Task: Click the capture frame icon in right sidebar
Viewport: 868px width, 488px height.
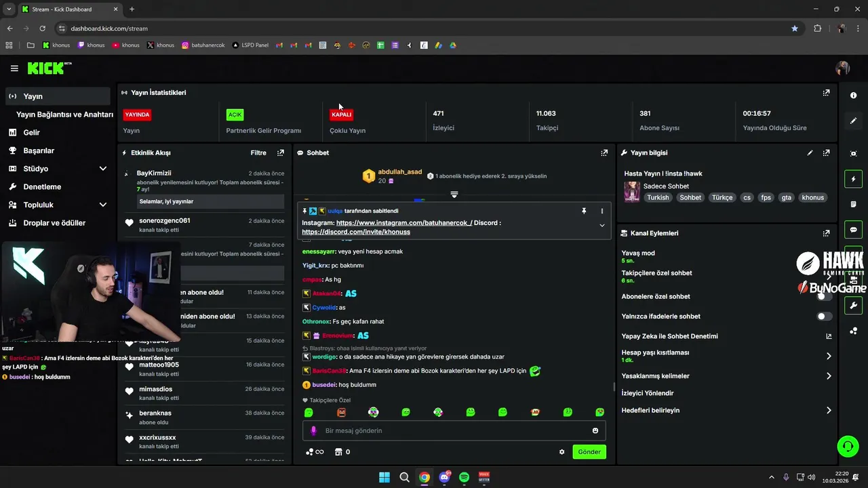Action: pyautogui.click(x=853, y=154)
